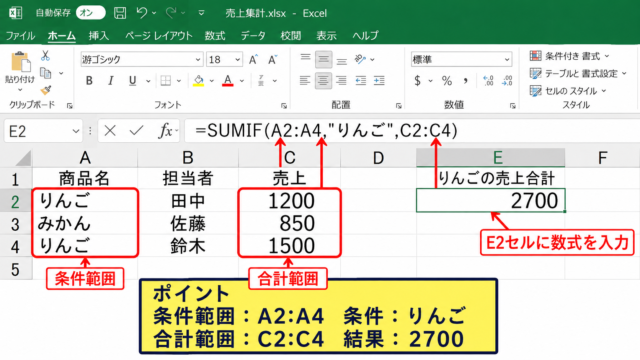This screenshot has width=640, height=360.
Task: Click the Save floppy disk icon
Action: point(120,13)
